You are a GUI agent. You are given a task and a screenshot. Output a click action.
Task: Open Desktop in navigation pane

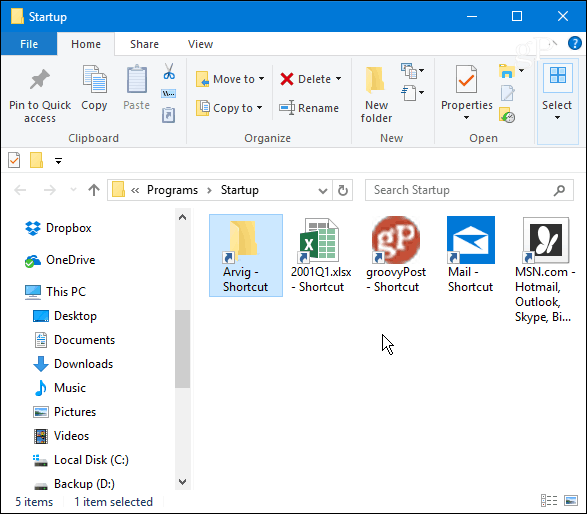click(65, 316)
